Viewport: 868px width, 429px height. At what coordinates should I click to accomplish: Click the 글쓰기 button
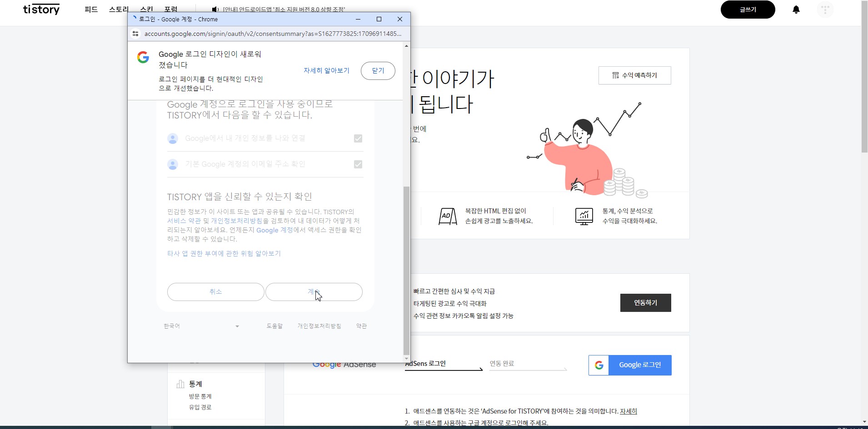[x=748, y=10]
